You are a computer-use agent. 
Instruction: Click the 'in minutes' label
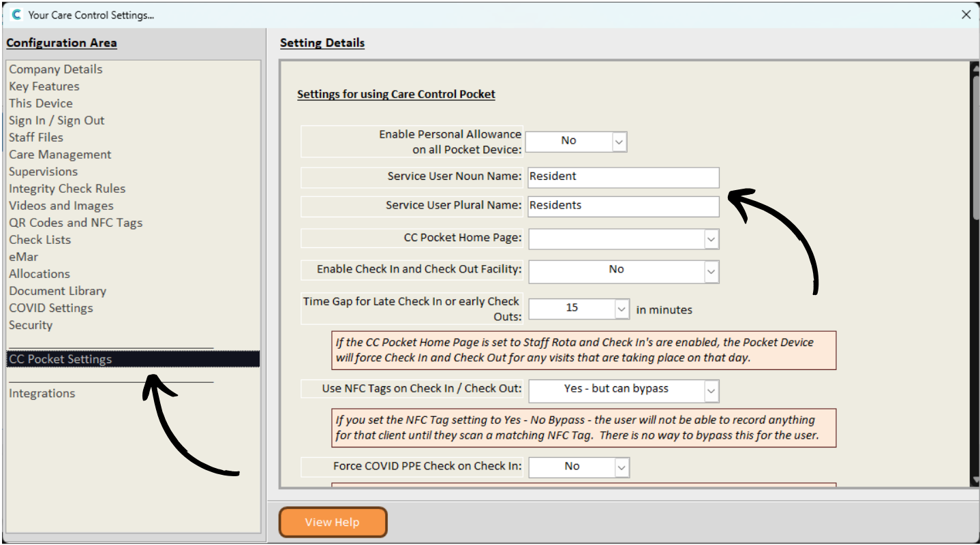coord(664,310)
